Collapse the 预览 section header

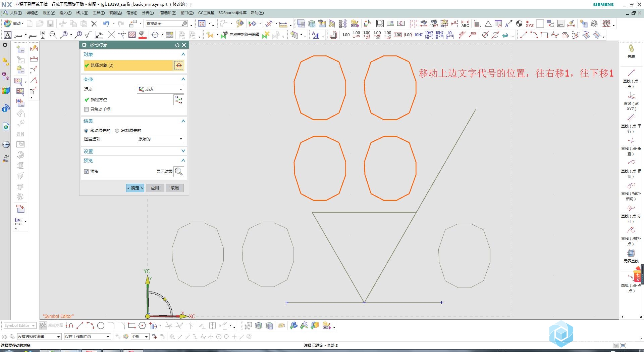[183, 160]
